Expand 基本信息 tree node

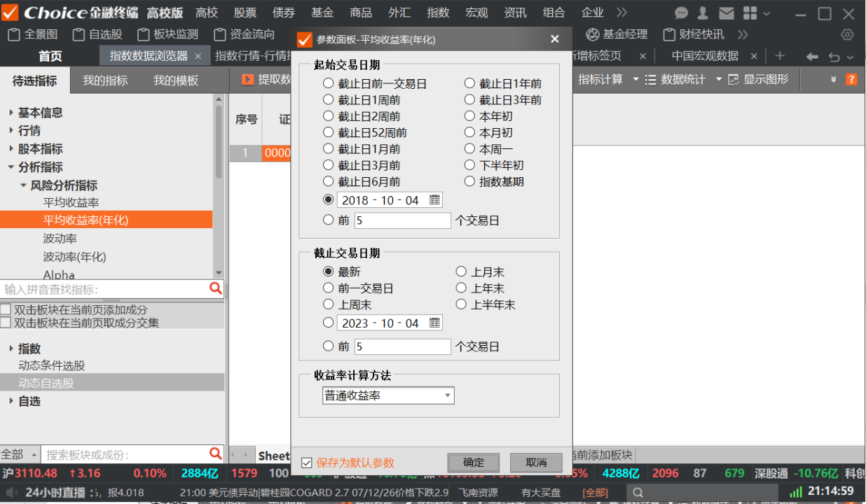click(x=11, y=112)
